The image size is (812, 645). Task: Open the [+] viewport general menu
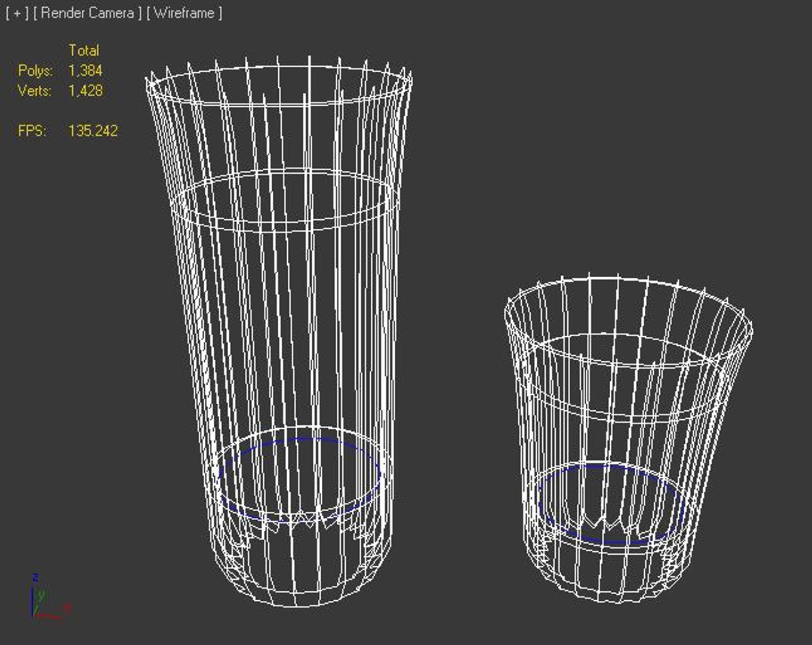point(17,13)
